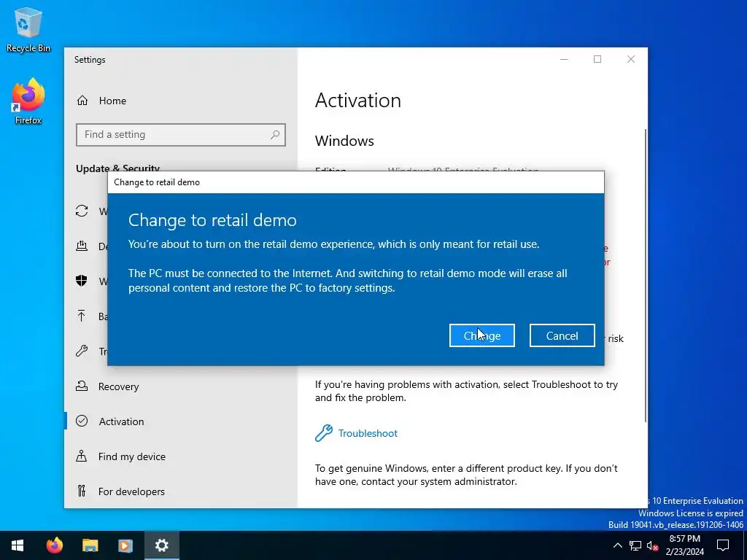Open Find my device settings
This screenshot has height=560, width=747.
coord(131,456)
